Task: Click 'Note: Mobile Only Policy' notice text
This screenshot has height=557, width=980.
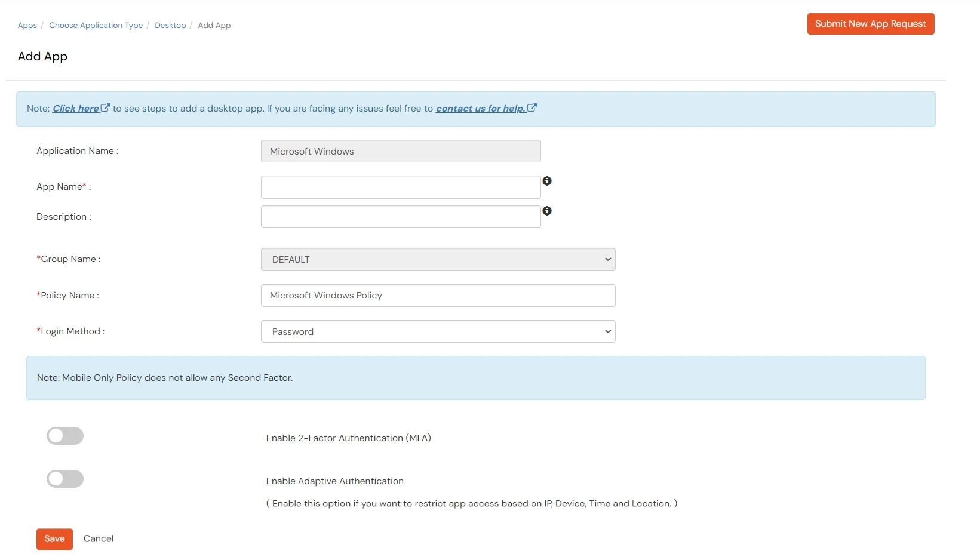Action: coord(165,378)
